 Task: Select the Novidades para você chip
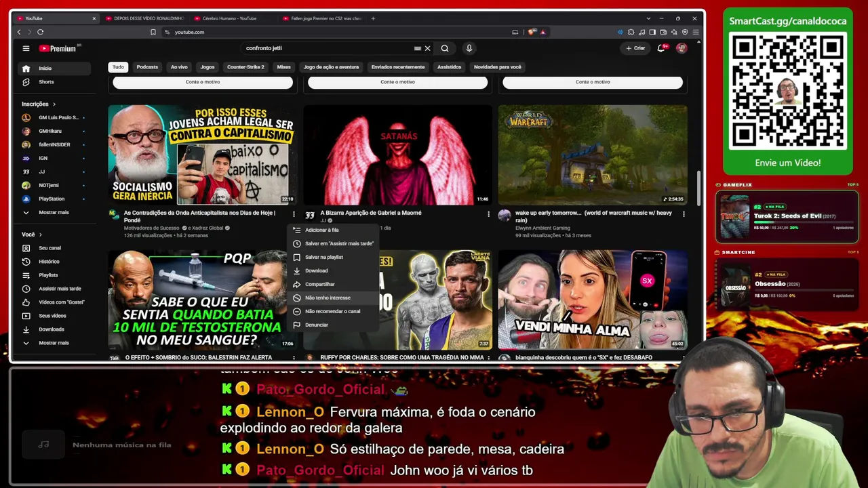(x=498, y=67)
